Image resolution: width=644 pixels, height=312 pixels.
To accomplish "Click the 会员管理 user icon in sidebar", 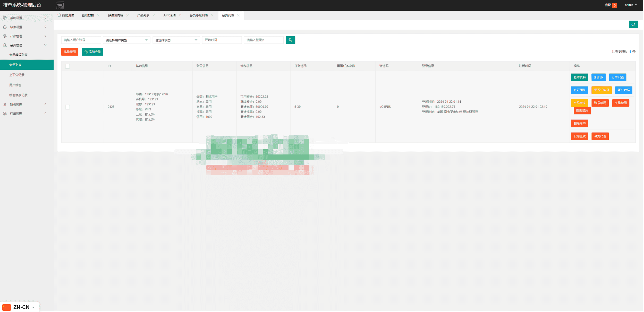I will (x=5, y=45).
